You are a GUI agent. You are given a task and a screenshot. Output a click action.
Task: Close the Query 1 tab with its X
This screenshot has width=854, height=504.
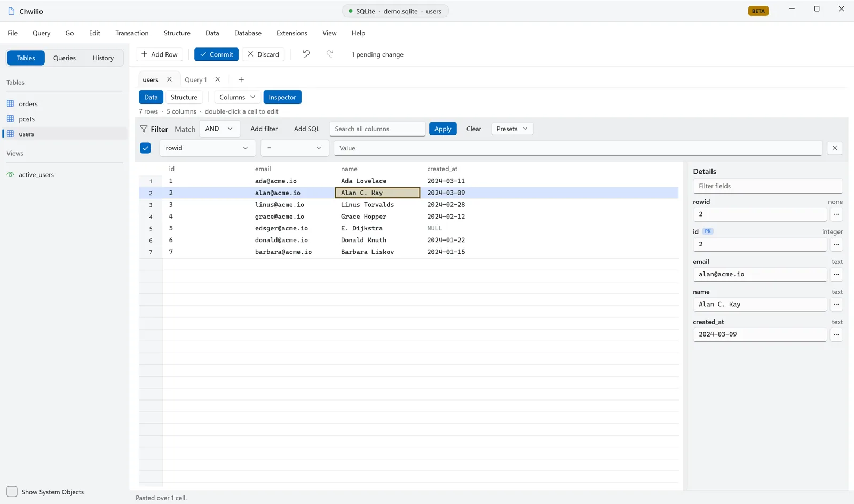click(x=218, y=79)
